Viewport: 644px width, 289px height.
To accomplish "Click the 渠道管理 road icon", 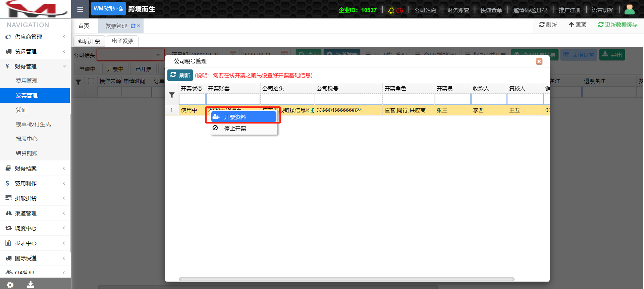I will 8,213.
